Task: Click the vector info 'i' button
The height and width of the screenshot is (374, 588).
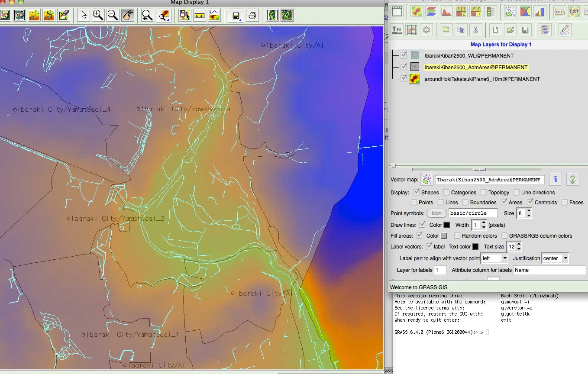Action: (556, 179)
